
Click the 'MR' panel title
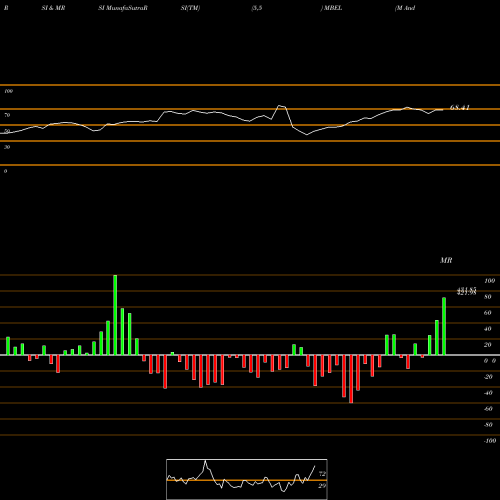[446, 260]
